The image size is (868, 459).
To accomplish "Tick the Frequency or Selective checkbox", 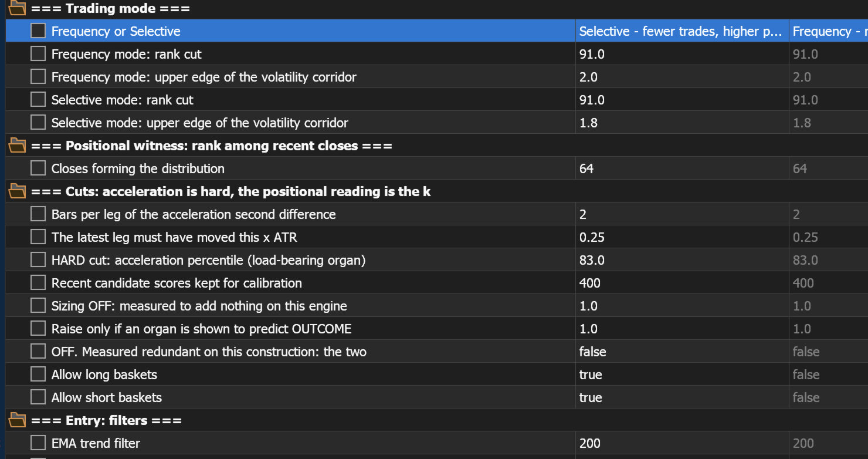I will coord(38,31).
